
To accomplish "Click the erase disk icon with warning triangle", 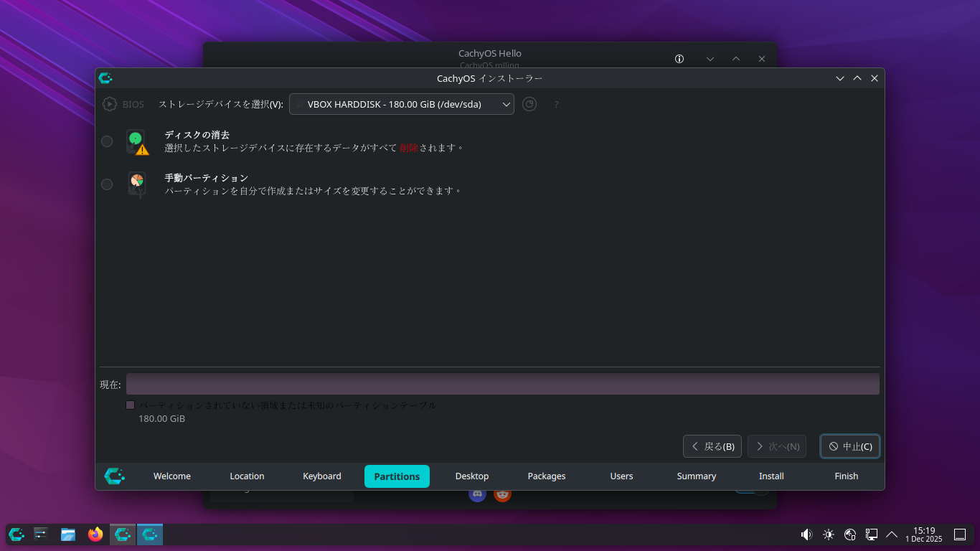I will coord(137,141).
